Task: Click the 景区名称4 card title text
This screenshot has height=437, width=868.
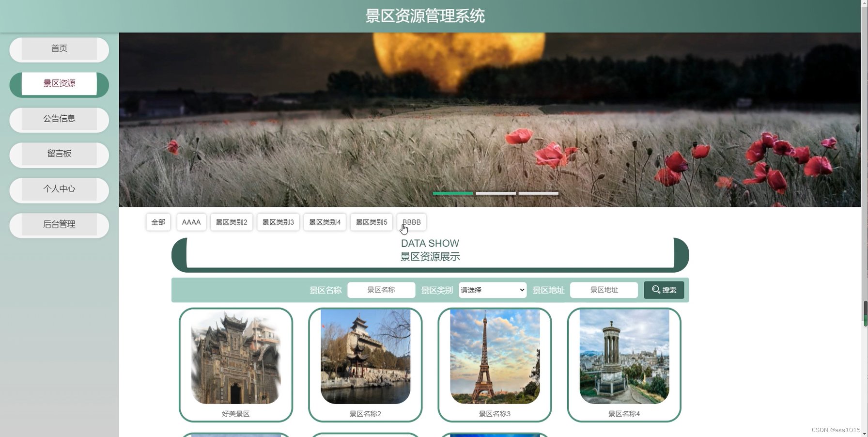Action: point(624,414)
